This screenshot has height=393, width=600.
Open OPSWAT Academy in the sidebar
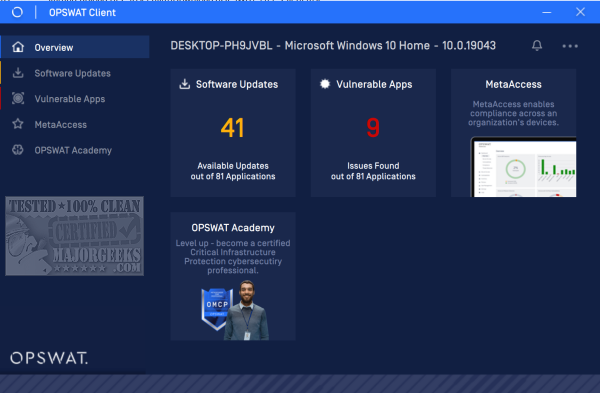click(x=75, y=150)
